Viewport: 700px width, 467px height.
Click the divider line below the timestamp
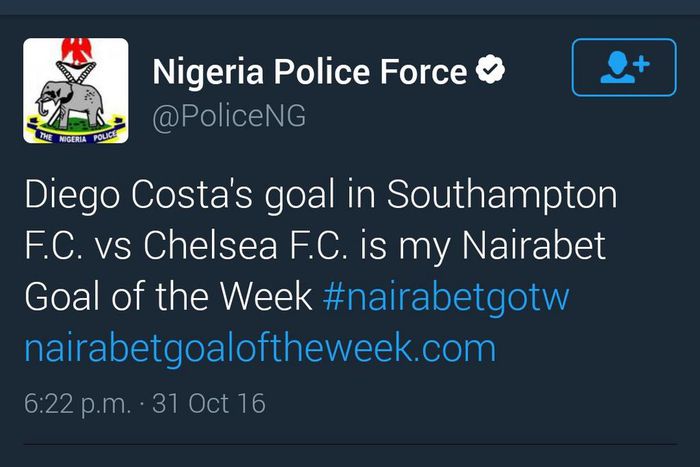pos(350,444)
